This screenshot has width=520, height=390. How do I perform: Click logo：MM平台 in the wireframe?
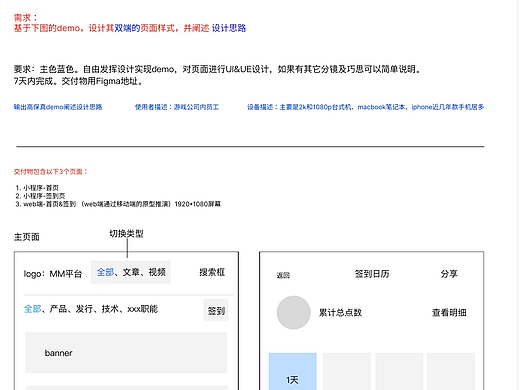click(53, 274)
